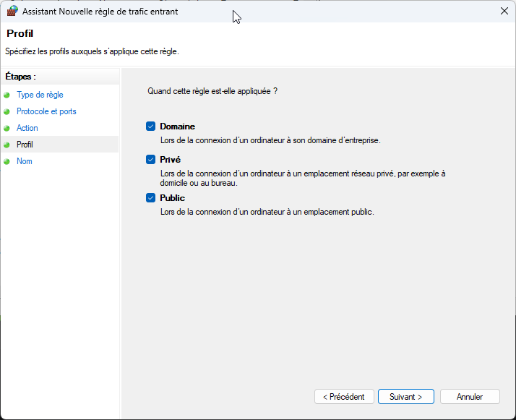516x420 pixels.
Task: Jump to the Action step
Action: (27, 128)
